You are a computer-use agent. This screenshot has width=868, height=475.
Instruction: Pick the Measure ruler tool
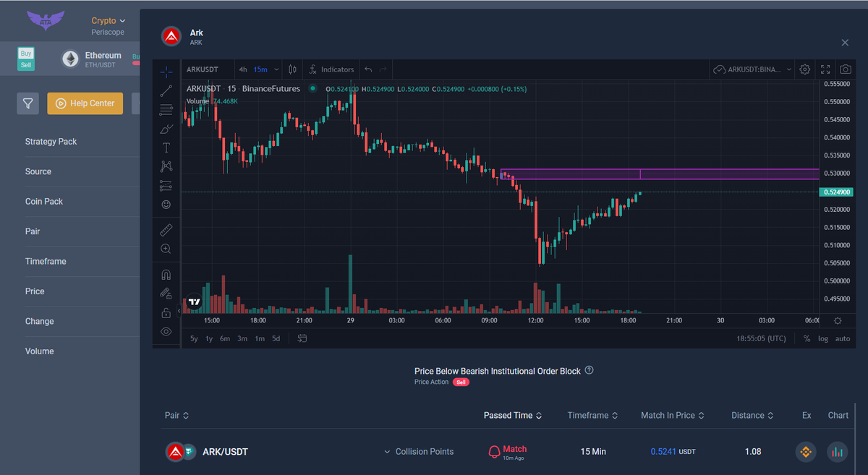click(x=166, y=230)
